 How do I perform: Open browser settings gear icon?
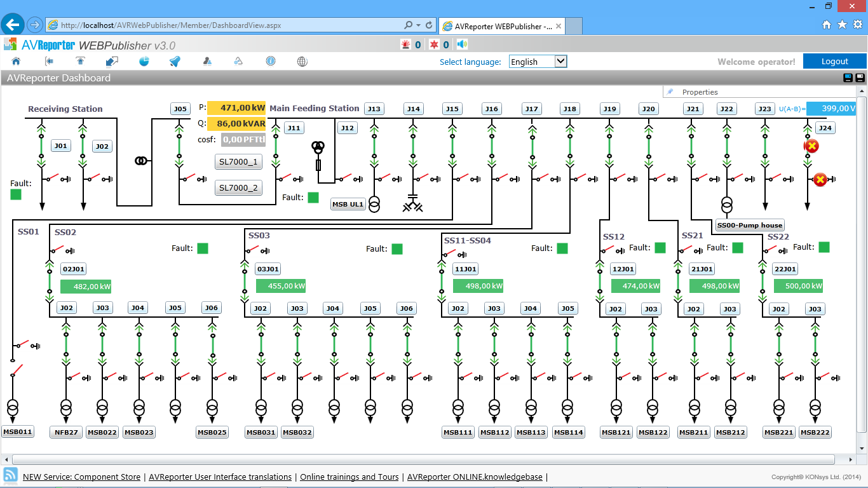(858, 25)
